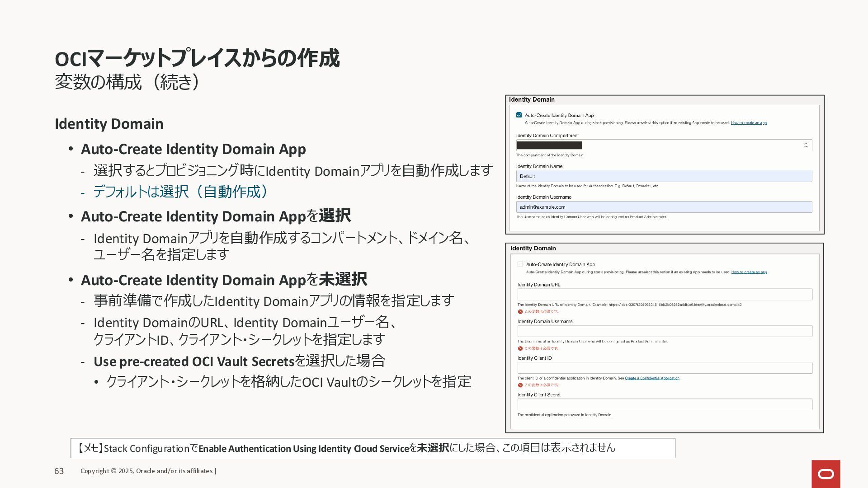Viewport: 868px width, 488px height.
Task: Select the Identity Client Secret input box
Action: [665, 404]
